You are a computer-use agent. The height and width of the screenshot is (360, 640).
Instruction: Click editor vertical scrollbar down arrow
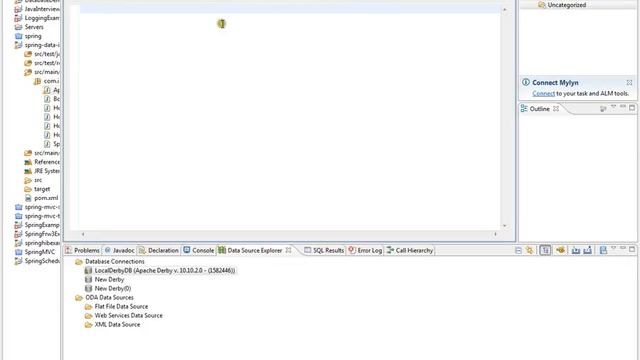pos(504,226)
